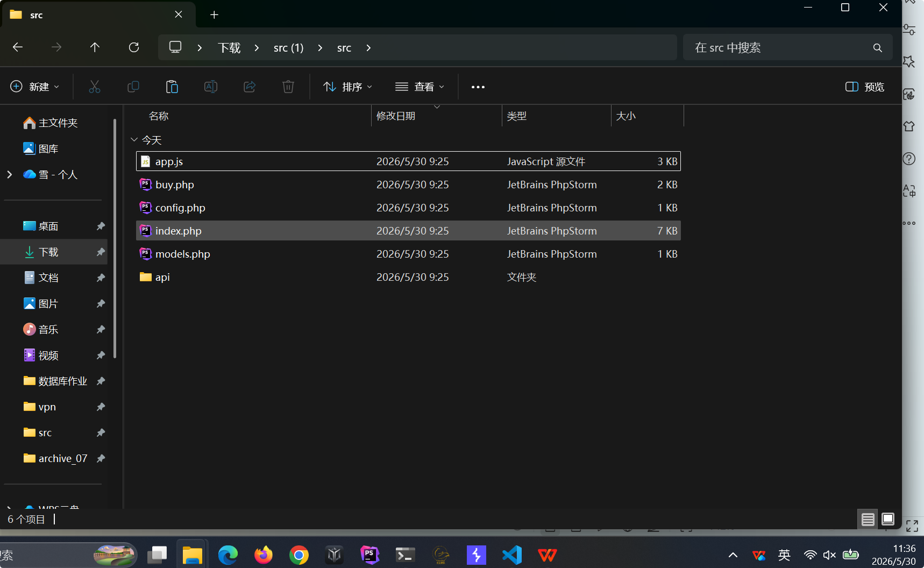924x568 pixels.
Task: Close the src tab
Action: tap(179, 15)
